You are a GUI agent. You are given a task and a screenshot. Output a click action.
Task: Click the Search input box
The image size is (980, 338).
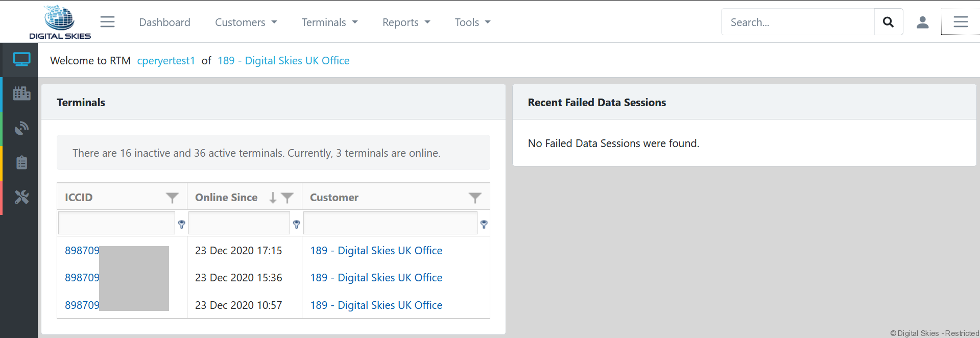[x=798, y=22]
